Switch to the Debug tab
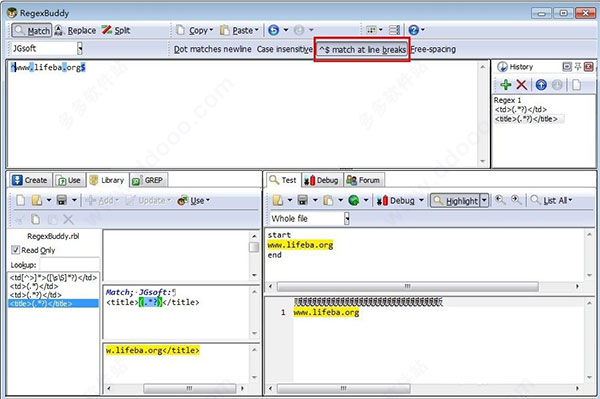 point(321,180)
